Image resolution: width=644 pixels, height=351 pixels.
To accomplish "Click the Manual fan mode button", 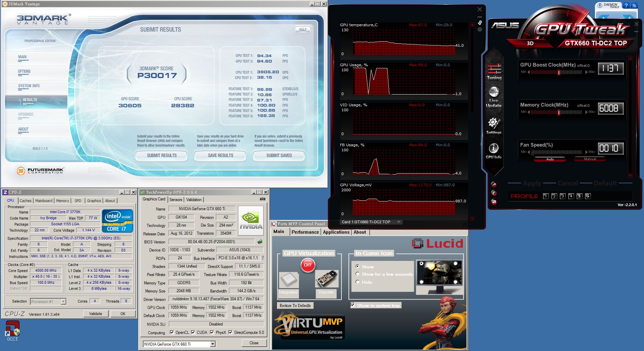I will pyautogui.click(x=590, y=159).
